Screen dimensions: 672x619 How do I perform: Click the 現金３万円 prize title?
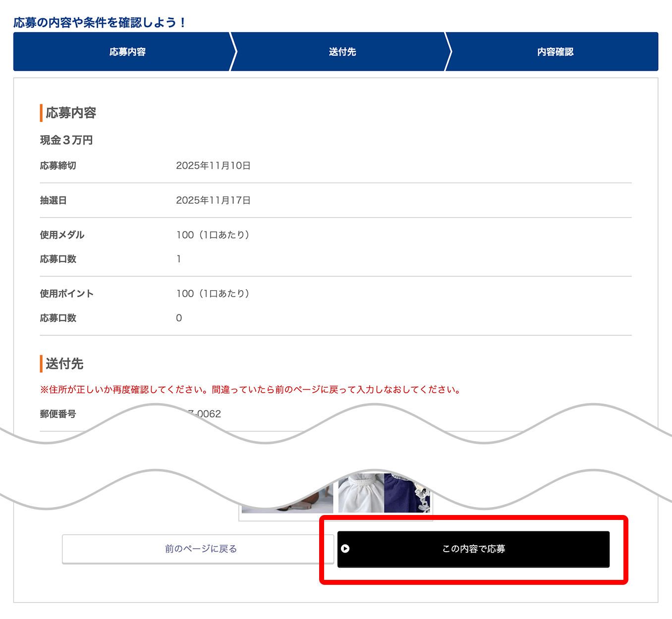[x=66, y=140]
